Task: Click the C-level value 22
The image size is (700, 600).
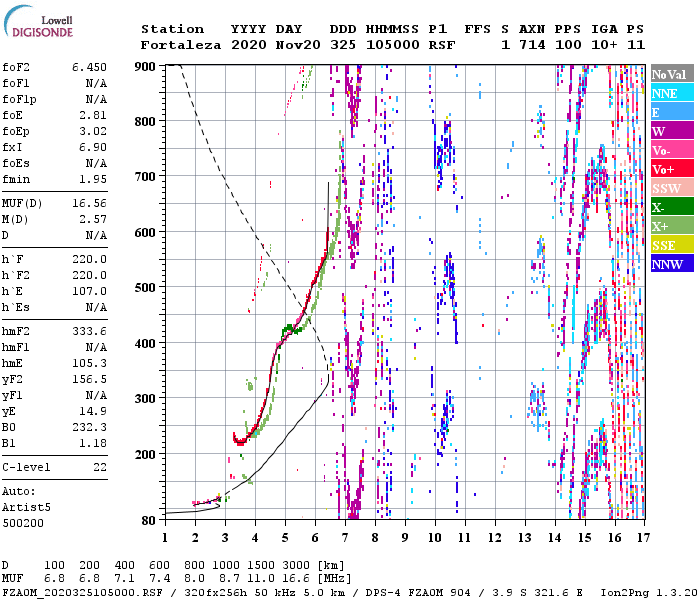Action: coord(100,467)
